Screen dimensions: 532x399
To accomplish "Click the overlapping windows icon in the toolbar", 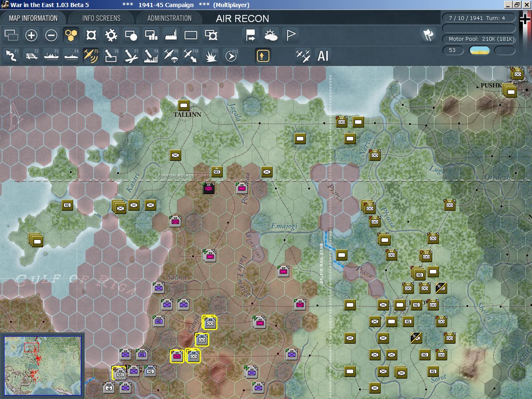I will (11, 35).
